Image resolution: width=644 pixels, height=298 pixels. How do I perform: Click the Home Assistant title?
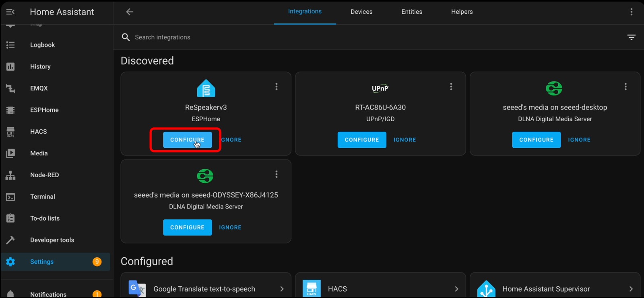(62, 12)
